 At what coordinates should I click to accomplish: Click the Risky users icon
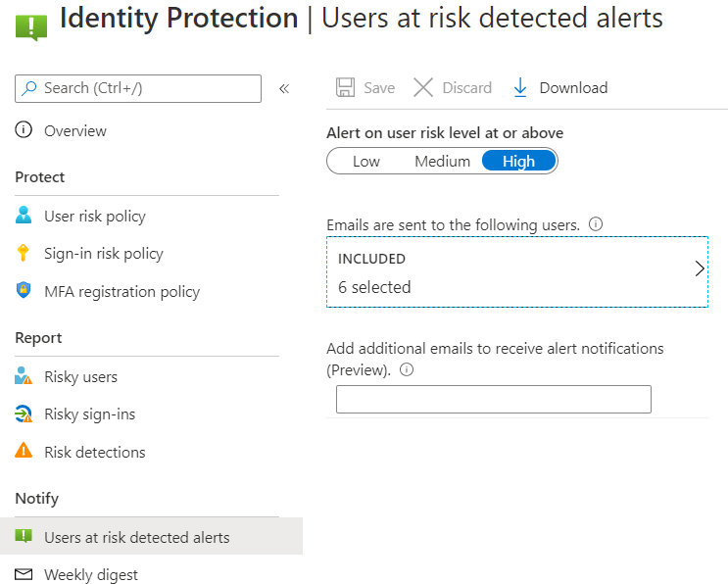[x=24, y=375]
